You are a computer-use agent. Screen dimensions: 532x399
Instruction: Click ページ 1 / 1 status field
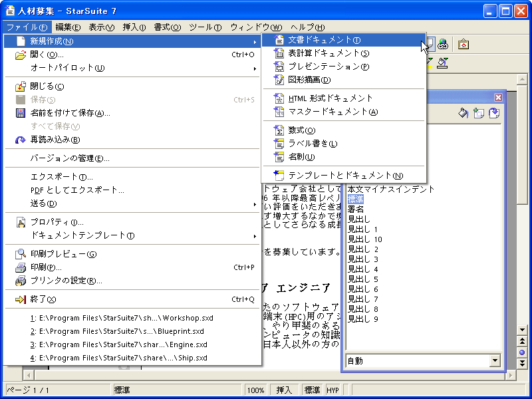coord(58,390)
